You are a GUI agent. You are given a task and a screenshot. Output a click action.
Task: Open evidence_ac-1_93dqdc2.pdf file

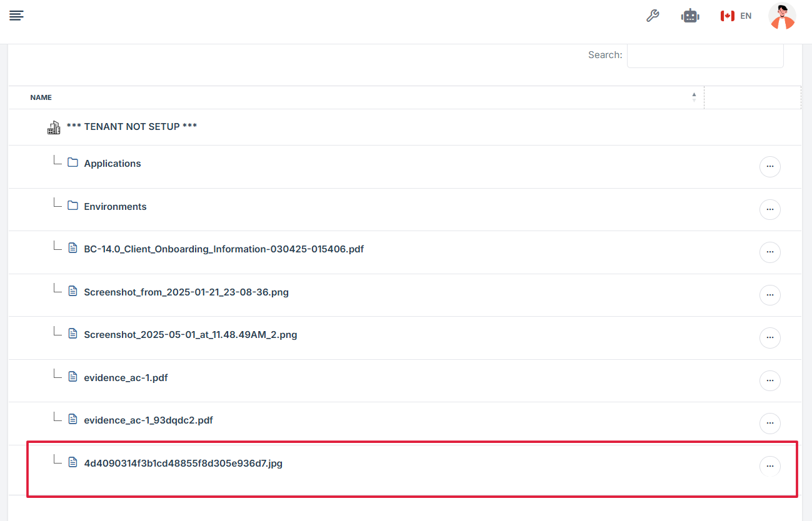(148, 420)
